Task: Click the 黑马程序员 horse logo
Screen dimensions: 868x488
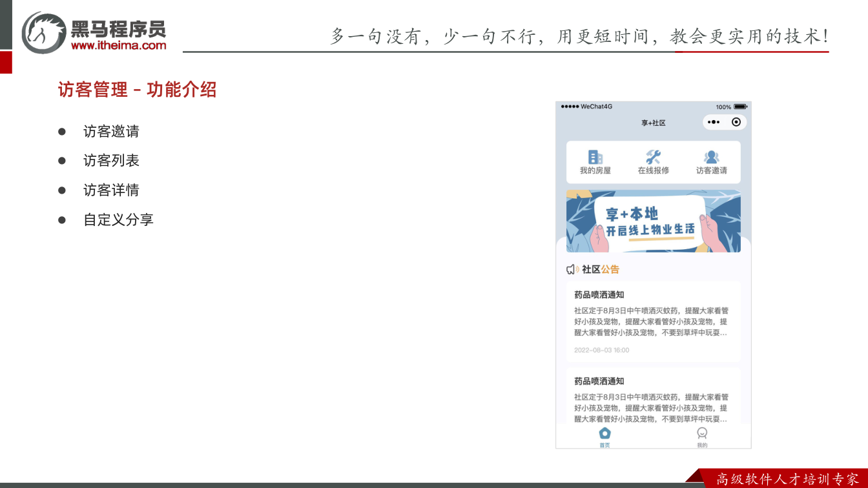Action: (44, 32)
